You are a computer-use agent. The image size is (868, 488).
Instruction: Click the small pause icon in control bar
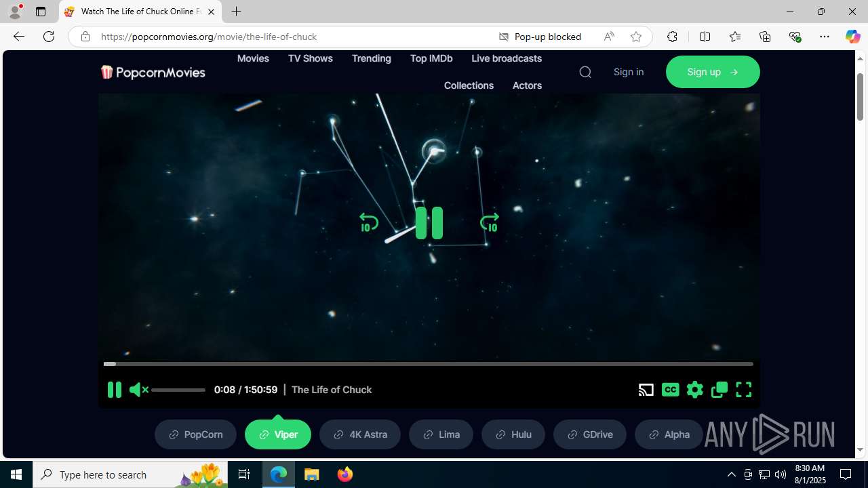click(x=115, y=390)
